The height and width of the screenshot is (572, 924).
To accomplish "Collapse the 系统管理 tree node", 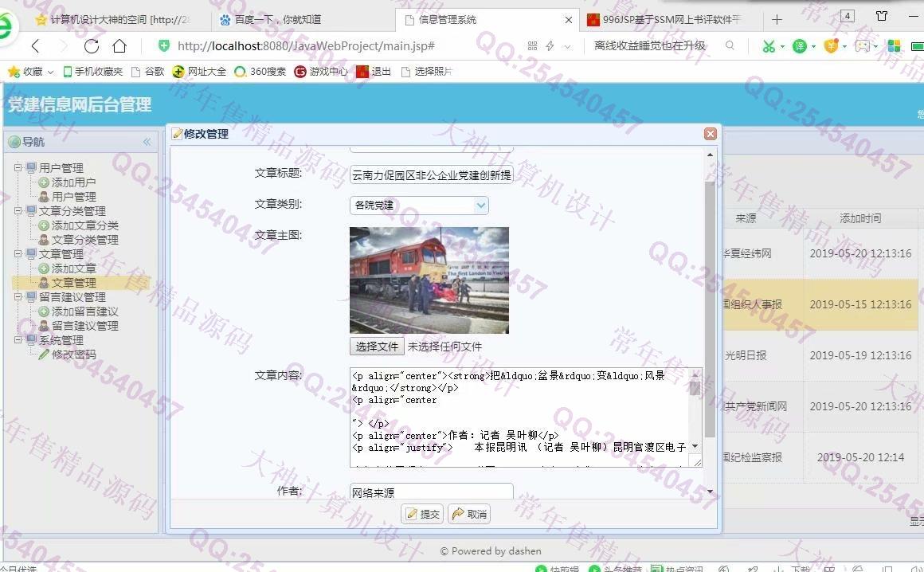I will pyautogui.click(x=18, y=340).
